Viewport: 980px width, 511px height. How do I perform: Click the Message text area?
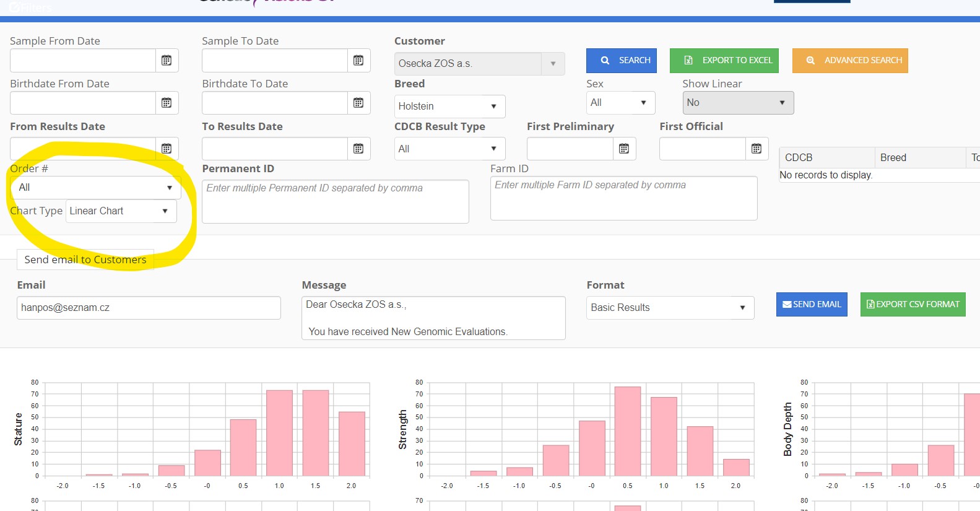[433, 318]
